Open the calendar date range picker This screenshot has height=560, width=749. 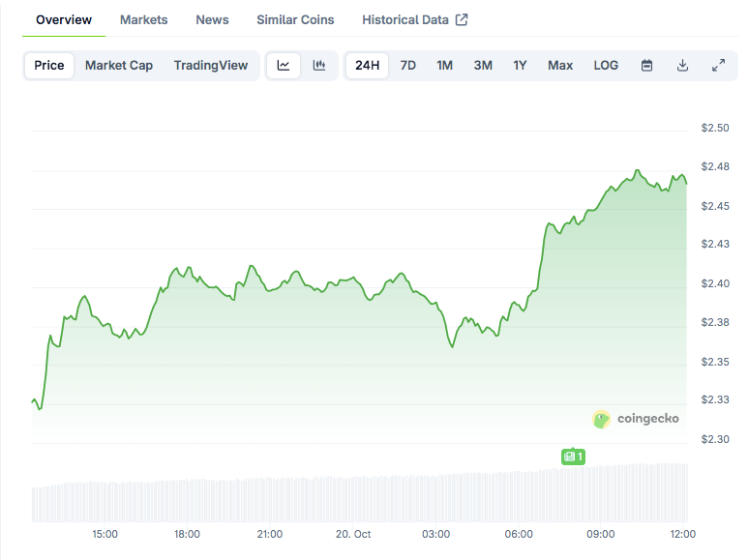coord(647,66)
